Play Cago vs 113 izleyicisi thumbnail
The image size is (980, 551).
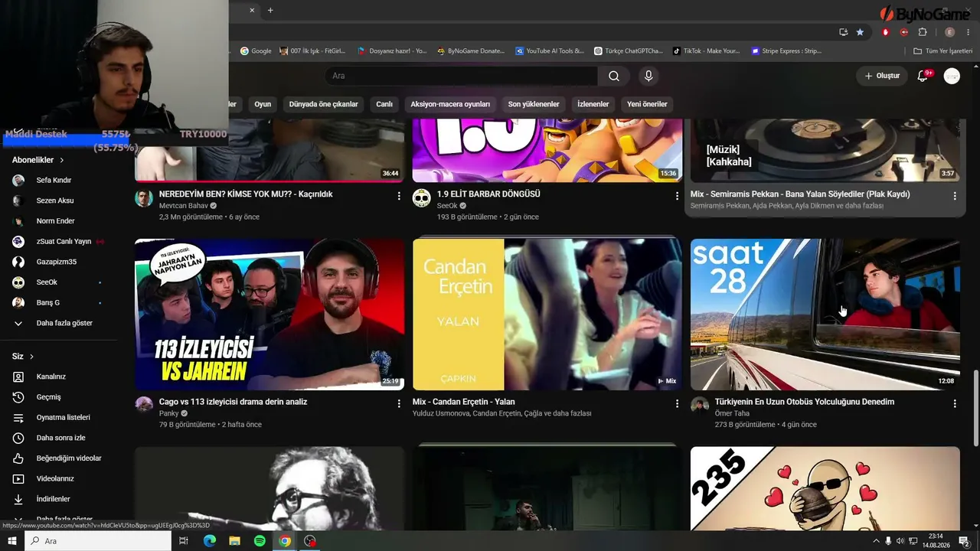(x=269, y=315)
